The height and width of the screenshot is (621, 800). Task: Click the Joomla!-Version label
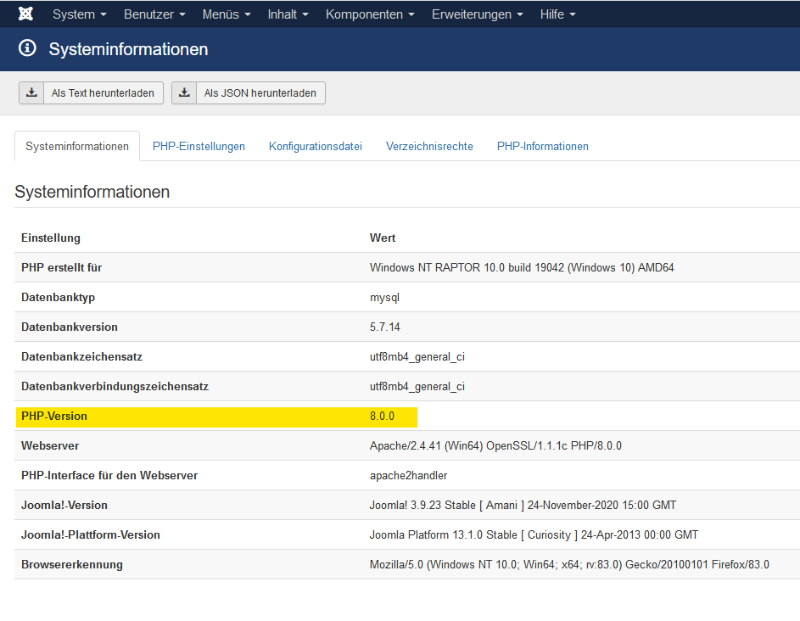(x=64, y=505)
